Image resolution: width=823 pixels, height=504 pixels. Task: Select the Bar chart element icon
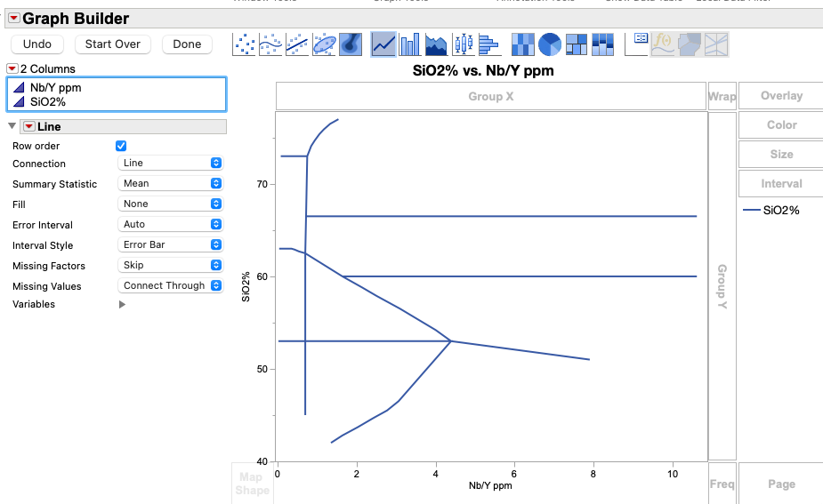point(410,44)
